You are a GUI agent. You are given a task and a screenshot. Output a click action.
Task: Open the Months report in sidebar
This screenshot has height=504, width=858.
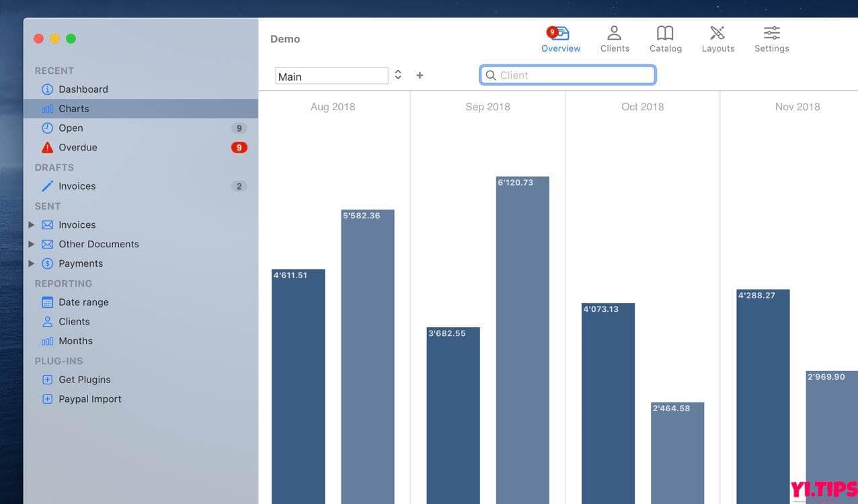pyautogui.click(x=75, y=341)
